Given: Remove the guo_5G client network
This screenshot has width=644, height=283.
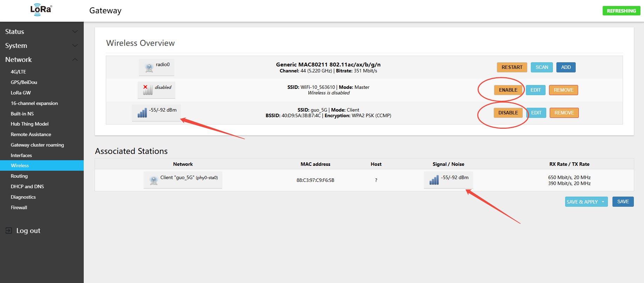Looking at the screenshot, I should (564, 113).
